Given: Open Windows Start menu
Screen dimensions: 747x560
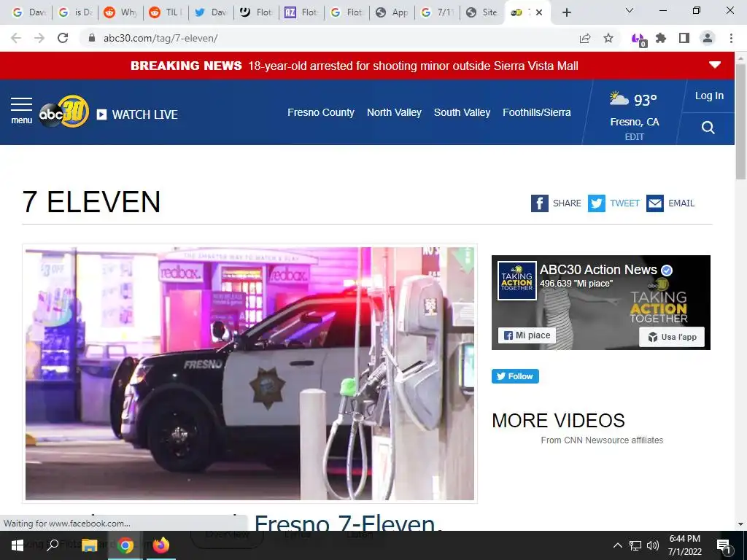Looking at the screenshot, I should [x=18, y=545].
